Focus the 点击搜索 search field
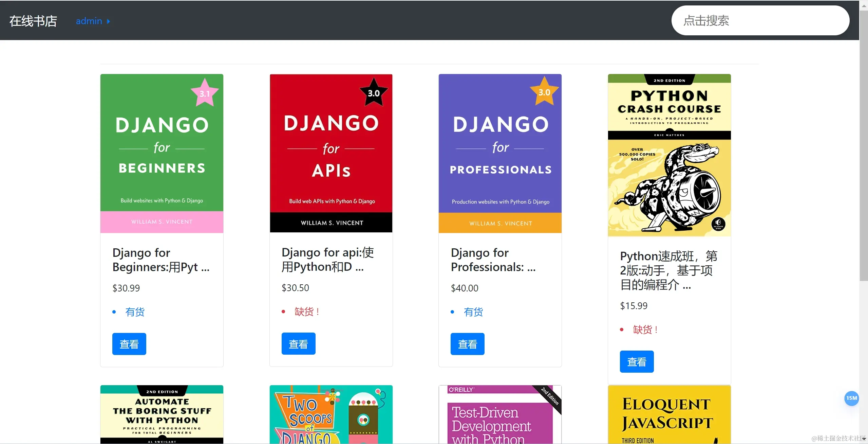 pos(760,20)
